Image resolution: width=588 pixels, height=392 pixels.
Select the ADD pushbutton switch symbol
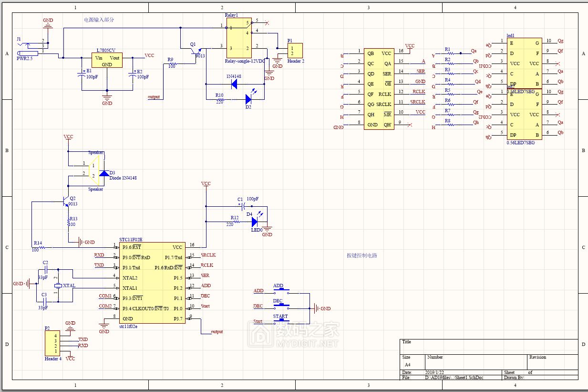coord(281,291)
